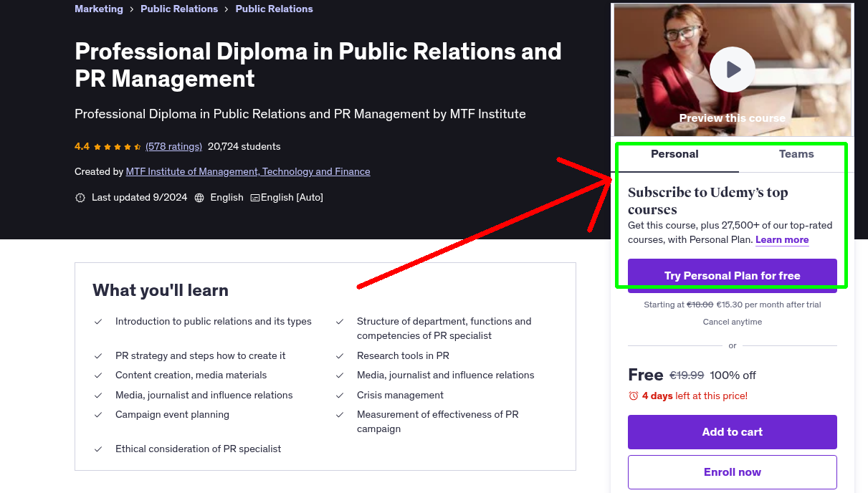Screen dimensions: 868x493
Task: Click 'Content creation, media materials' item
Action: pyautogui.click(x=191, y=375)
